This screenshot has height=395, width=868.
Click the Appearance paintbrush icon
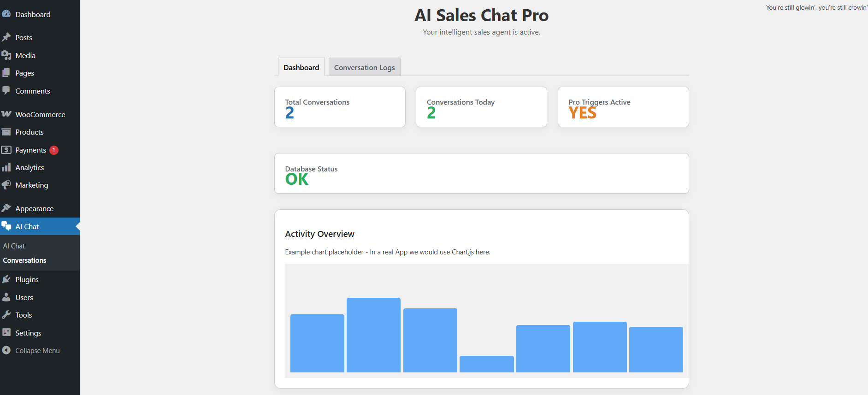6,208
